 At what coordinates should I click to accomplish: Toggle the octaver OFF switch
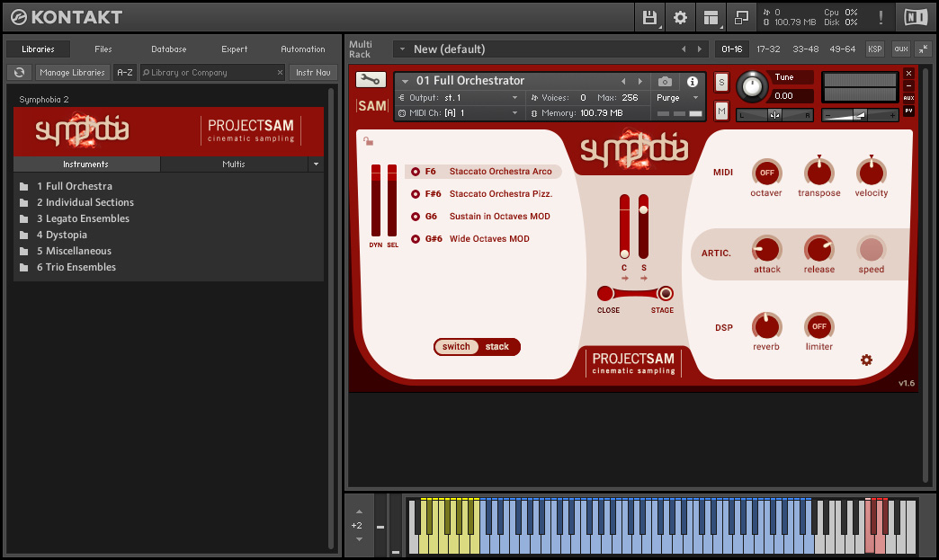point(766,172)
